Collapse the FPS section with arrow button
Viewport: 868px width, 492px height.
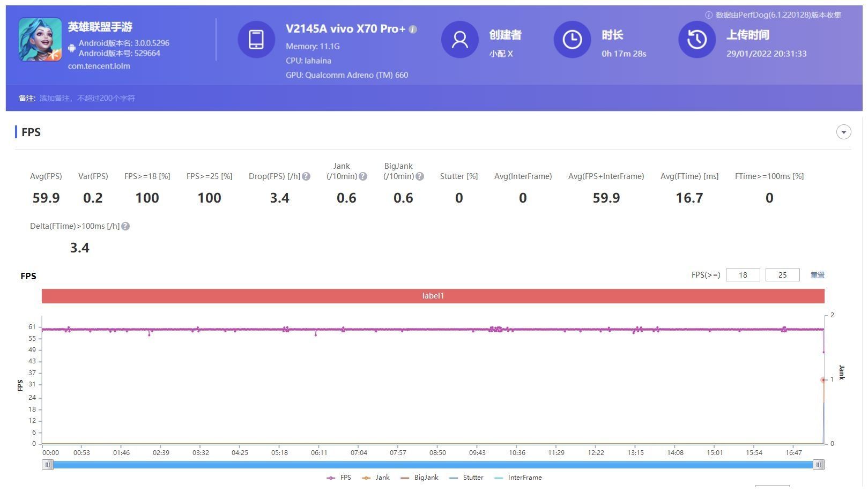[x=843, y=132]
